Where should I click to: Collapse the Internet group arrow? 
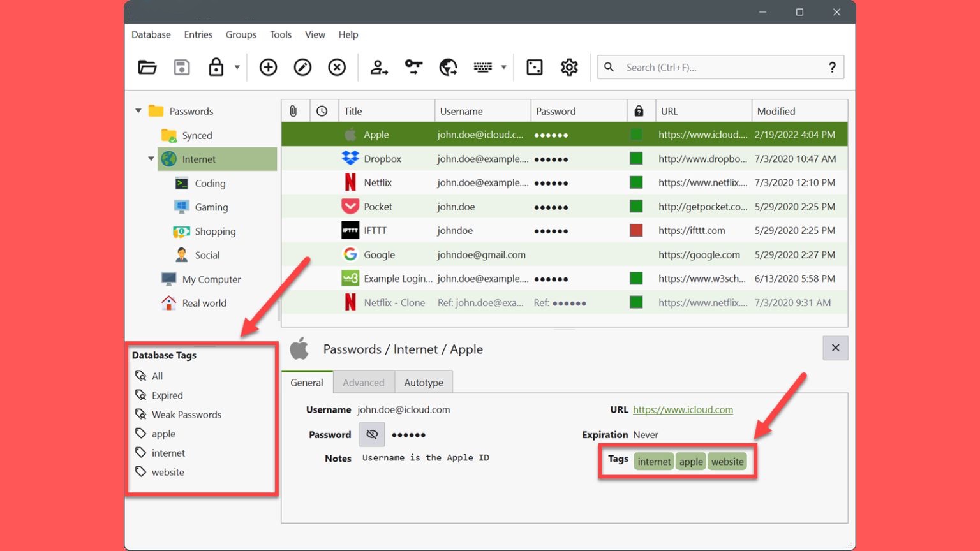click(151, 159)
